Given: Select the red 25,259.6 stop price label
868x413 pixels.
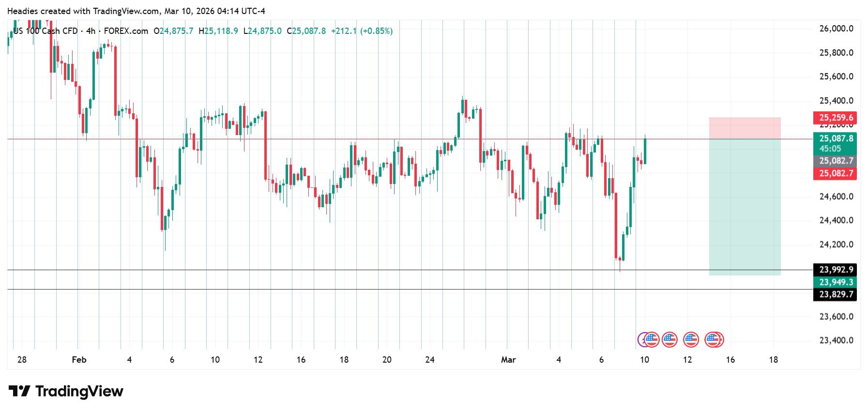Looking at the screenshot, I should 835,118.
